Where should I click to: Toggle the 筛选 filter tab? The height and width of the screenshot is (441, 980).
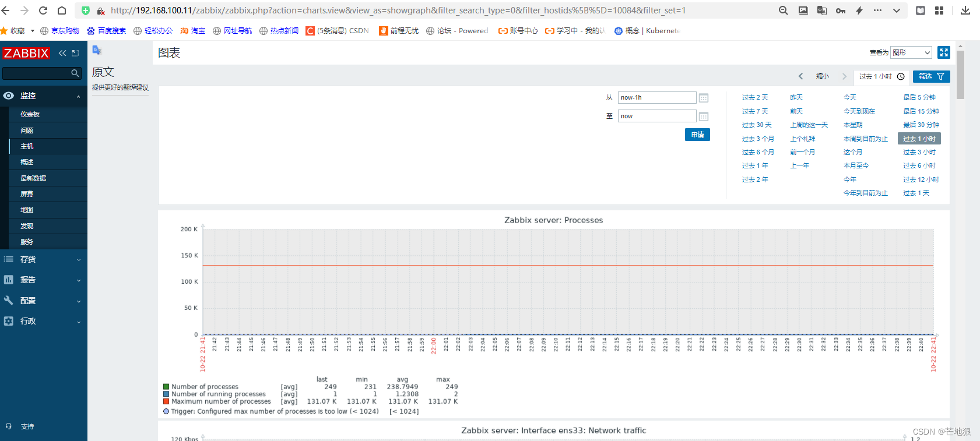pyautogui.click(x=932, y=76)
